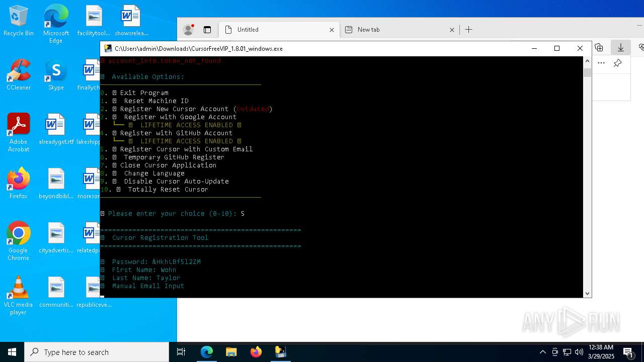Image resolution: width=644 pixels, height=362 pixels.
Task: Launch Firefox from the desktop
Action: coord(18,184)
